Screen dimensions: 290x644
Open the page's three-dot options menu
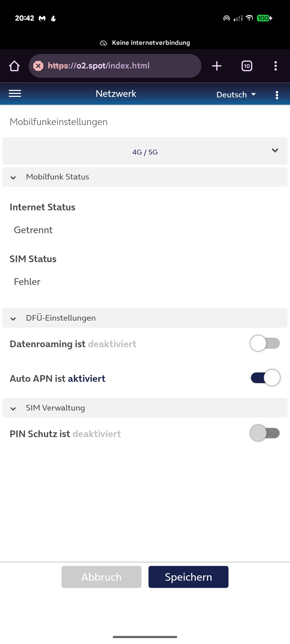[x=277, y=95]
